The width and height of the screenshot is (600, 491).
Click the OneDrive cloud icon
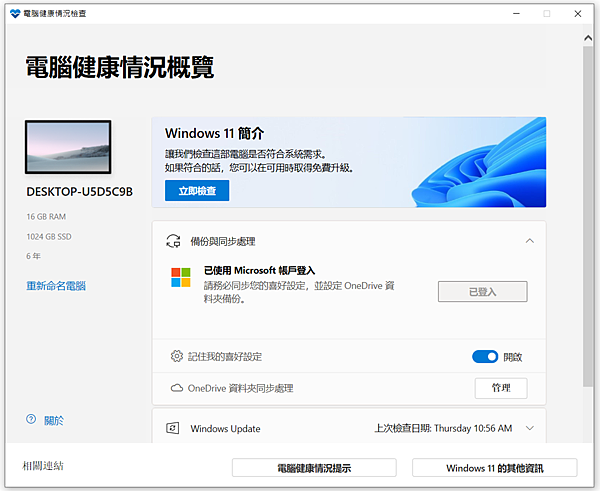click(176, 388)
